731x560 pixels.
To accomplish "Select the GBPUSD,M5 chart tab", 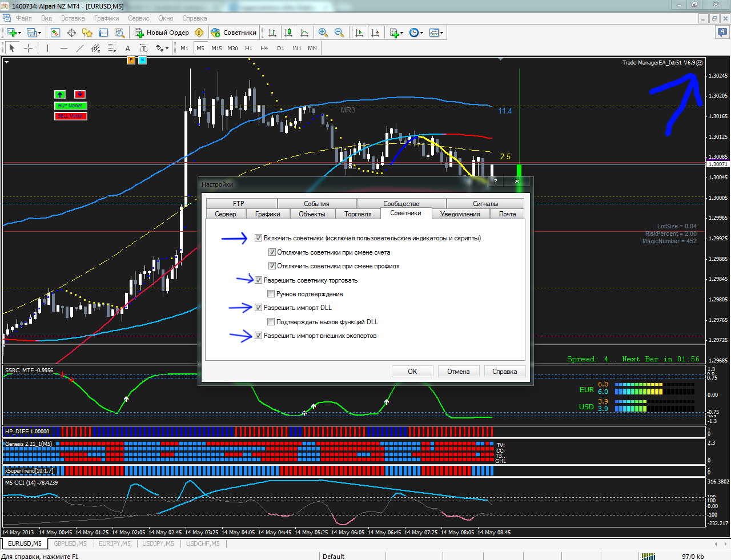I will [x=70, y=543].
